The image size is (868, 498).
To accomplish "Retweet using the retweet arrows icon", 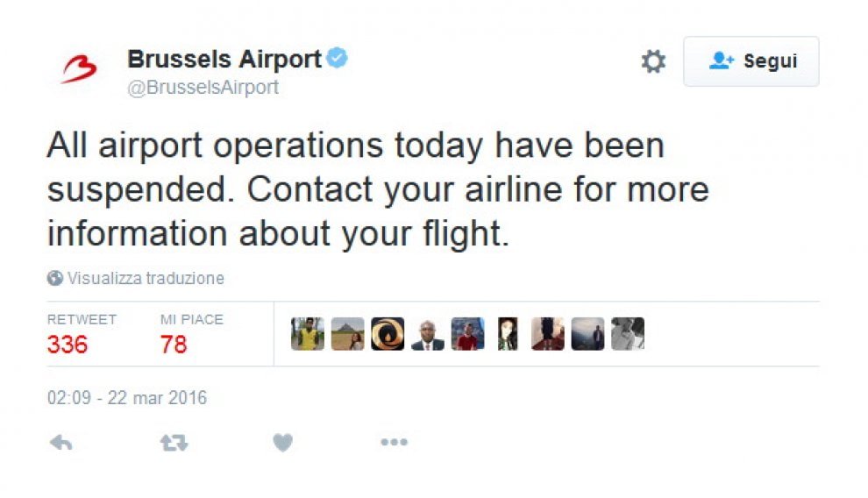I will 174,443.
